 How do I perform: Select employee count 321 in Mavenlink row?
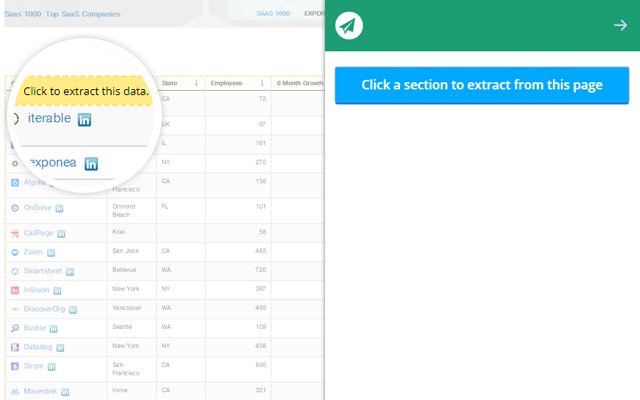[x=261, y=390]
